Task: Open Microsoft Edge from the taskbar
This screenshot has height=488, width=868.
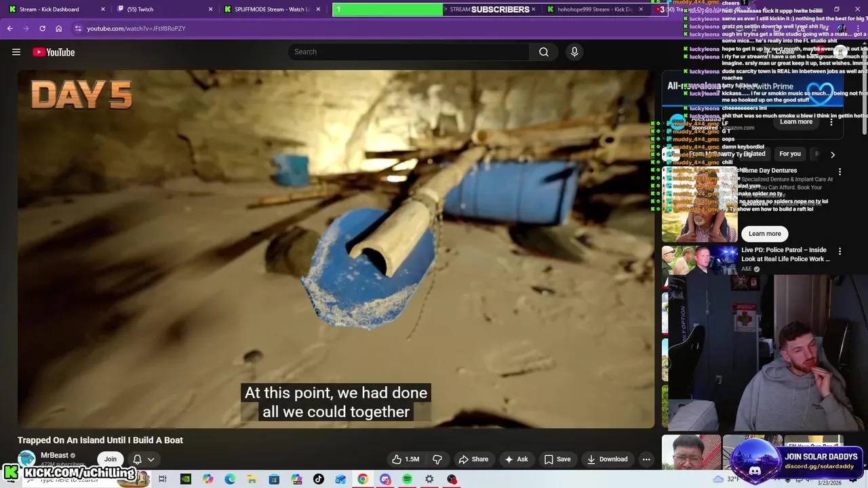Action: click(230, 479)
